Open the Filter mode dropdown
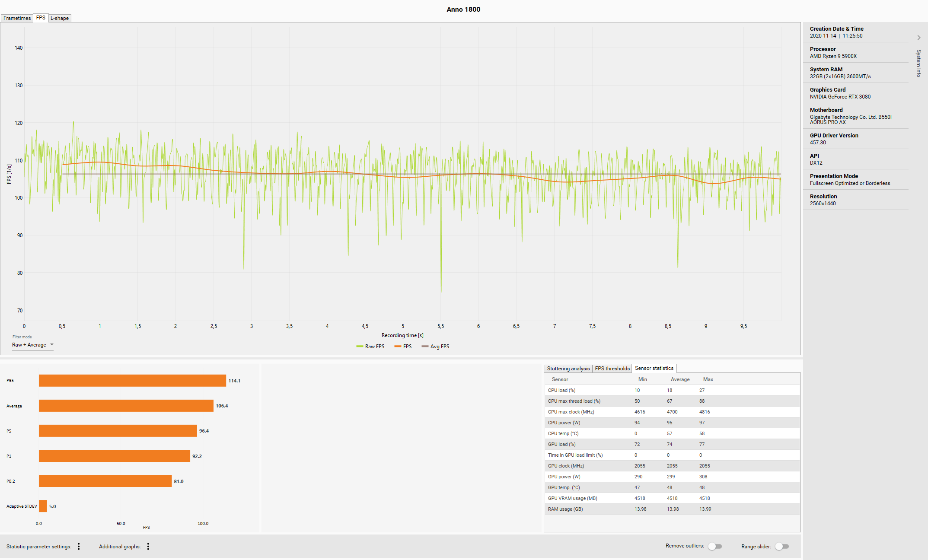Viewport: 928px width, 560px height. pyautogui.click(x=33, y=345)
